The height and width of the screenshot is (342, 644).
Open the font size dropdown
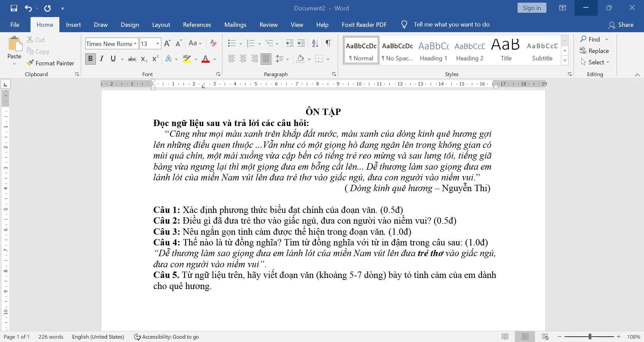pos(158,44)
